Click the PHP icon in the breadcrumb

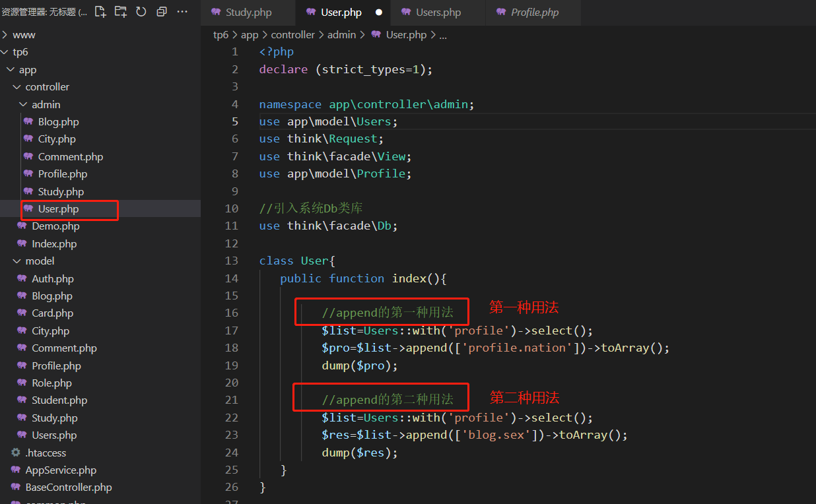click(x=376, y=35)
